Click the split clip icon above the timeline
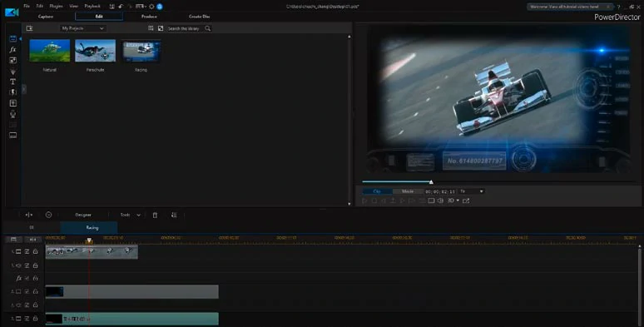The image size is (644, 327). coord(29,215)
